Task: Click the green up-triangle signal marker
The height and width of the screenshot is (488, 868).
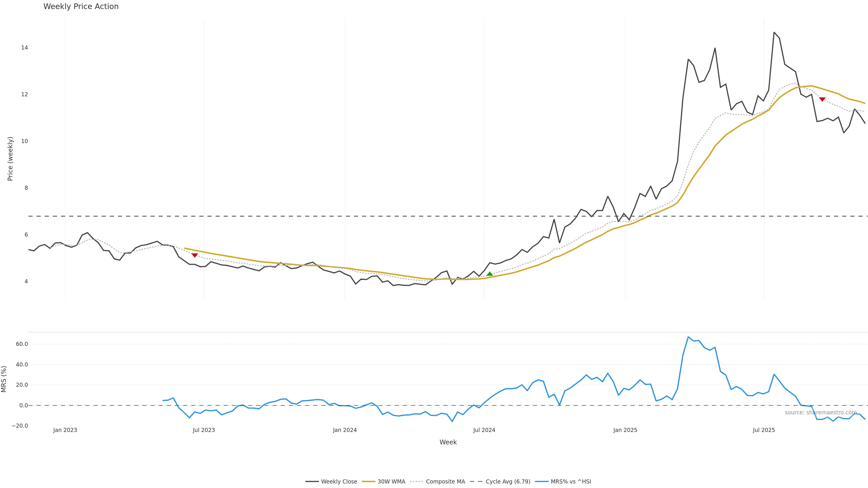Action: click(490, 274)
